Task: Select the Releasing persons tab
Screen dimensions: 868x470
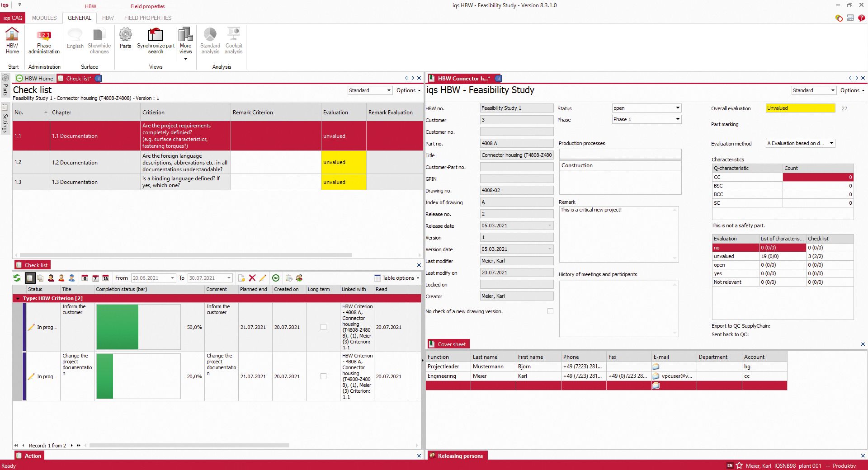Action: click(457, 456)
